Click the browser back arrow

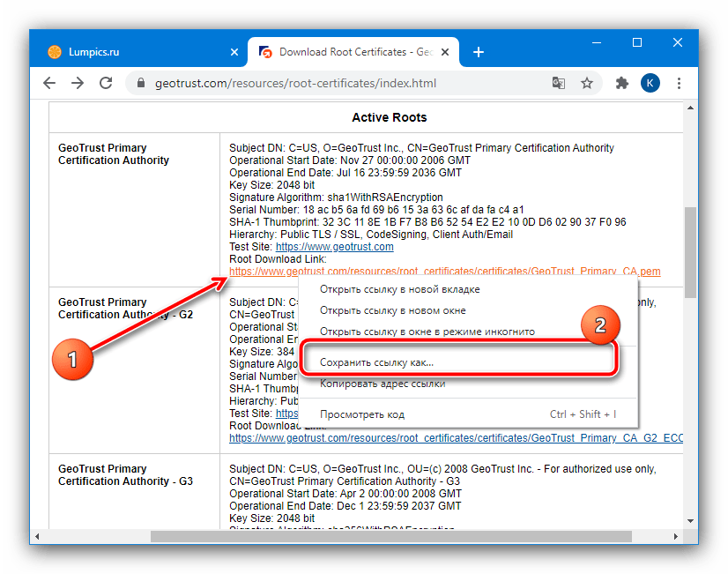tap(50, 83)
